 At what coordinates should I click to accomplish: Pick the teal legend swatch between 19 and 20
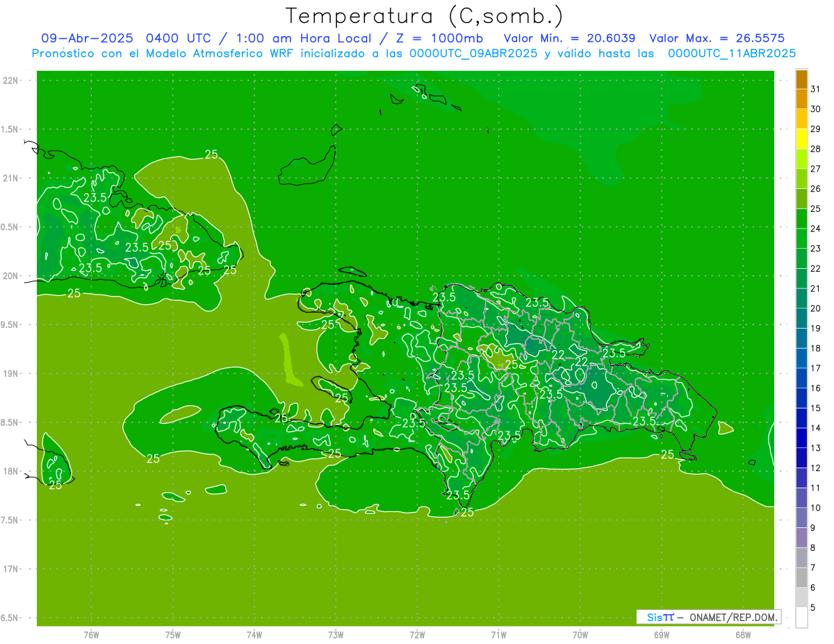(801, 319)
